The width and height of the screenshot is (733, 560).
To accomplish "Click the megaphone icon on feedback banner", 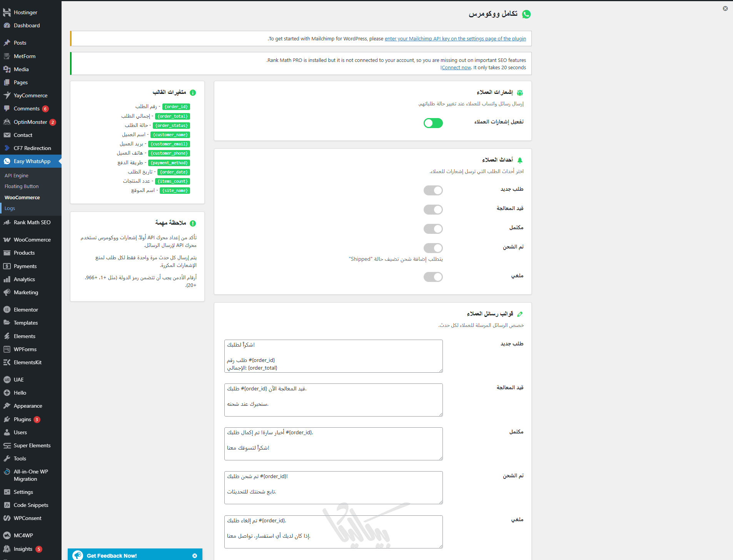I will [78, 555].
